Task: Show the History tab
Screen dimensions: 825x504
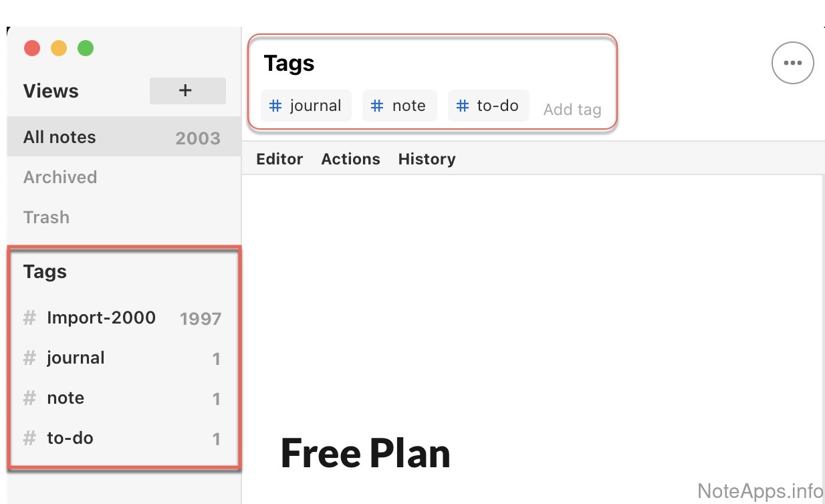Action: click(x=427, y=159)
